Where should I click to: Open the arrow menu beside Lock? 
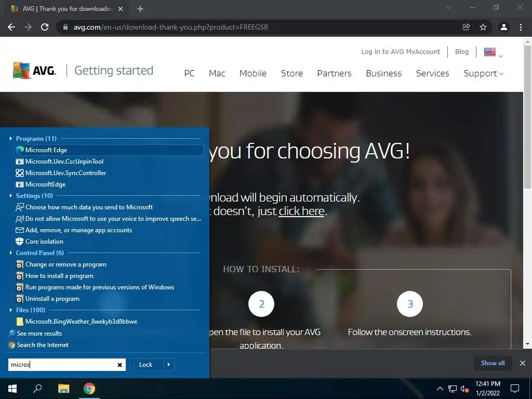(169, 365)
